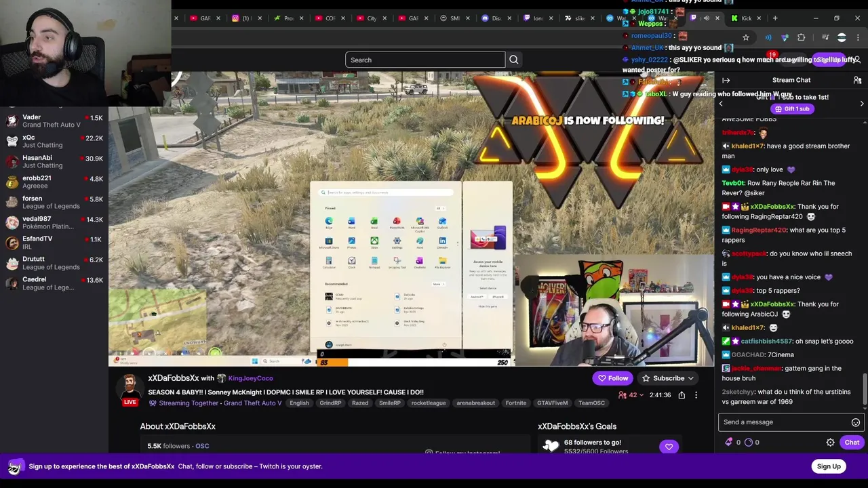The height and width of the screenshot is (488, 868).
Task: Share the stream via share icon
Action: (682, 395)
